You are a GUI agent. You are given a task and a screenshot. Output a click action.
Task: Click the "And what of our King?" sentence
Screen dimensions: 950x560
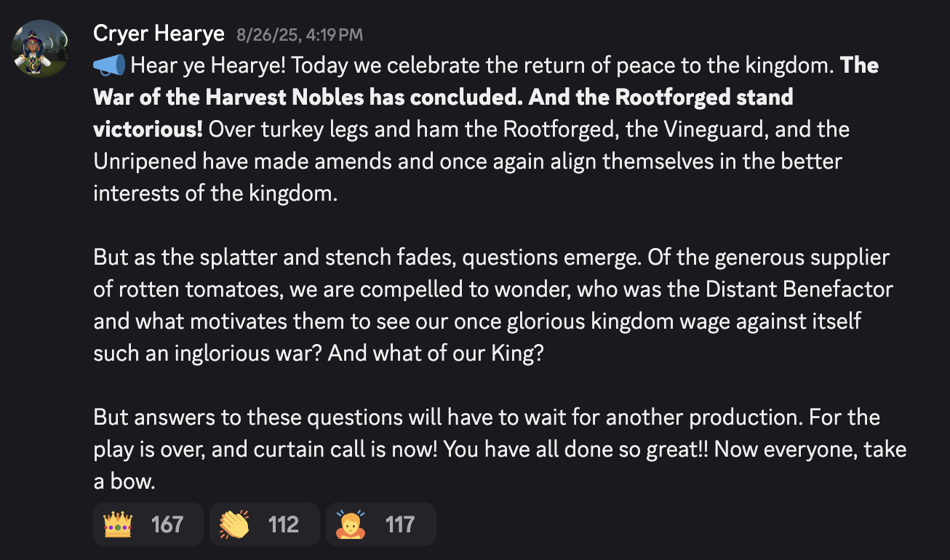[434, 353]
